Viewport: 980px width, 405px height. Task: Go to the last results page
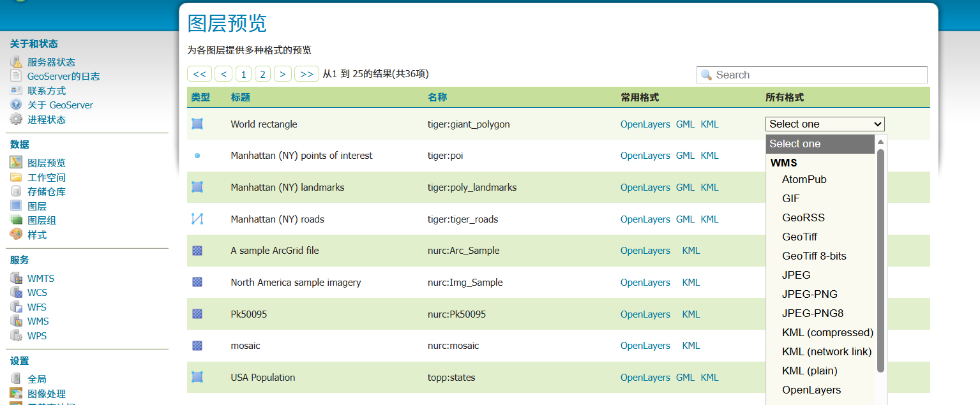pos(306,74)
